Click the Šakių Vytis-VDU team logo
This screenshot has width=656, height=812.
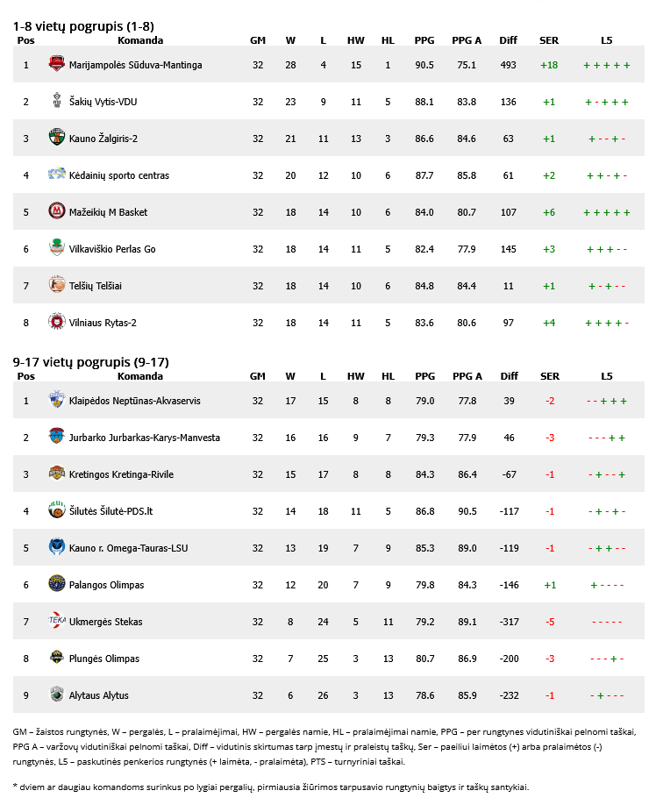click(57, 102)
